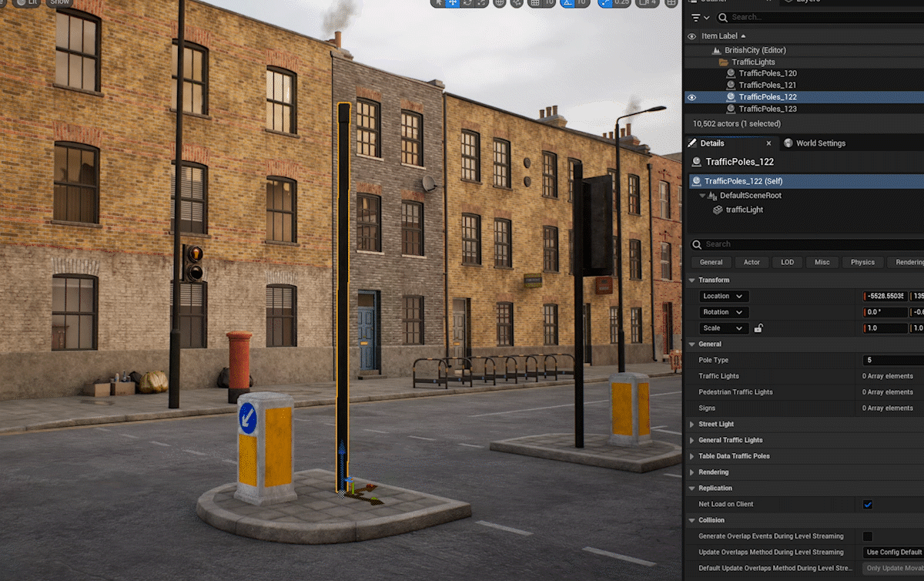Image resolution: width=924 pixels, height=581 pixels.
Task: Select TrafficPoles_121 in the Outliner
Action: (768, 85)
